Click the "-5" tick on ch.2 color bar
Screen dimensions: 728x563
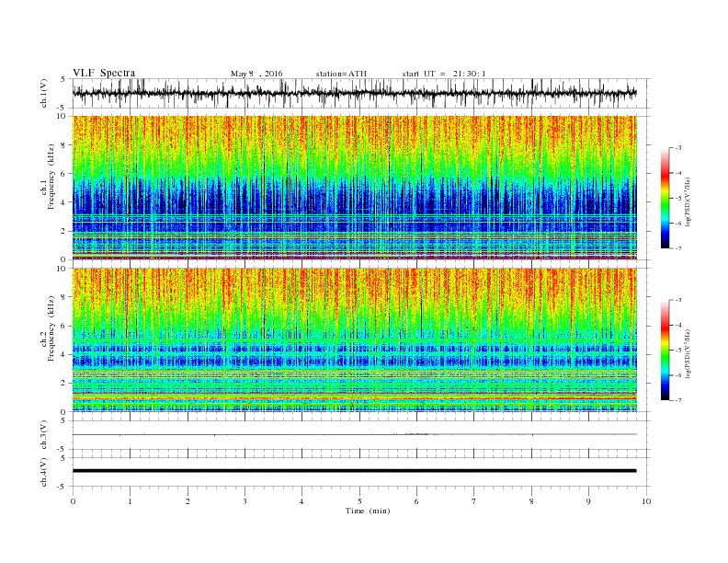click(x=678, y=350)
